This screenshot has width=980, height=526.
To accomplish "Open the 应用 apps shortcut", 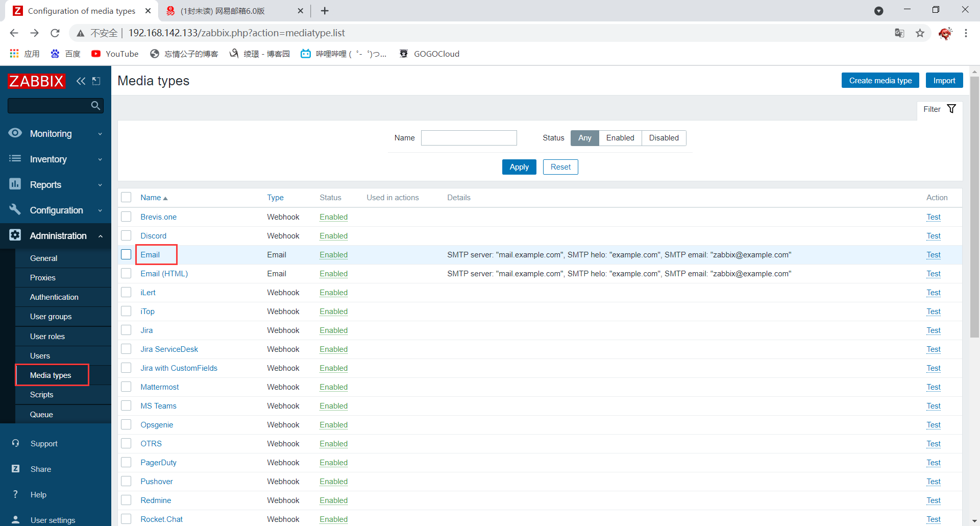I will 24,54.
